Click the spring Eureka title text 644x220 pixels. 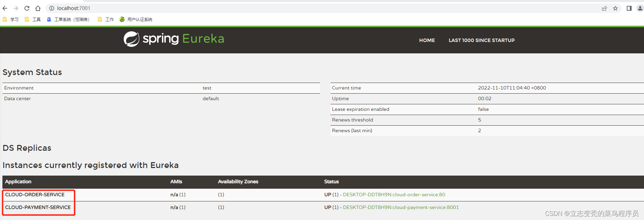tap(183, 39)
